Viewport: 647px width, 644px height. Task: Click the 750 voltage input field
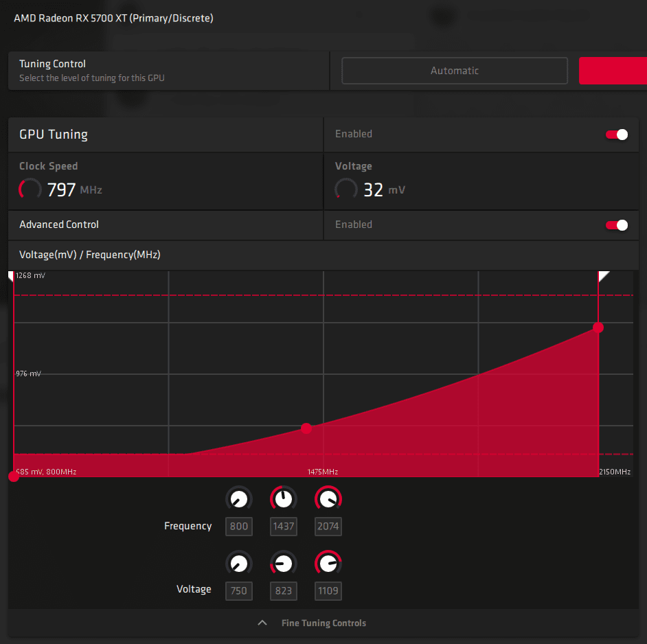click(x=239, y=590)
